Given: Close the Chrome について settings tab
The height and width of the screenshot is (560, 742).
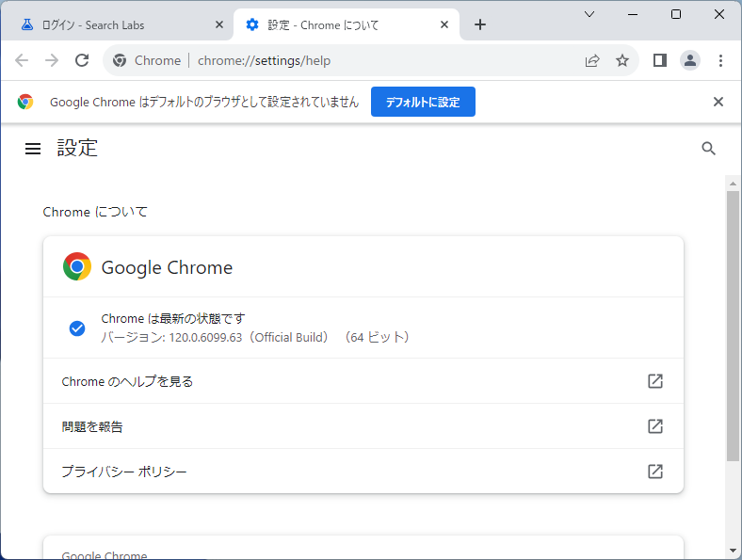Looking at the screenshot, I should tap(444, 24).
